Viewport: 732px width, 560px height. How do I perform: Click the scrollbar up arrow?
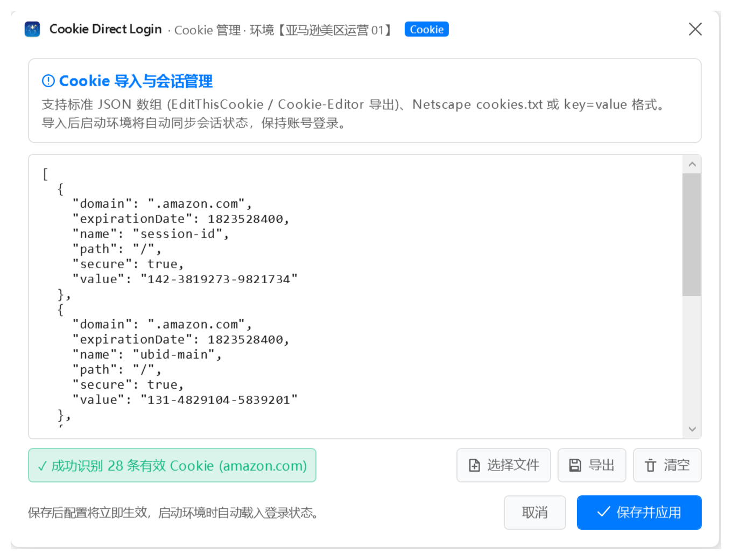692,164
